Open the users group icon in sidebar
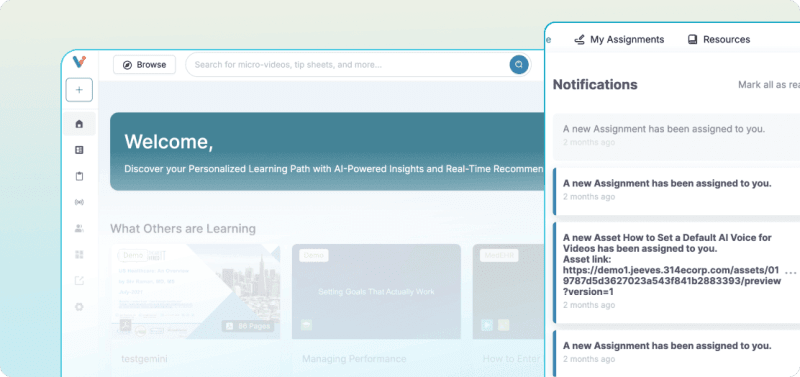Viewport: 800px width, 377px height. click(79, 229)
